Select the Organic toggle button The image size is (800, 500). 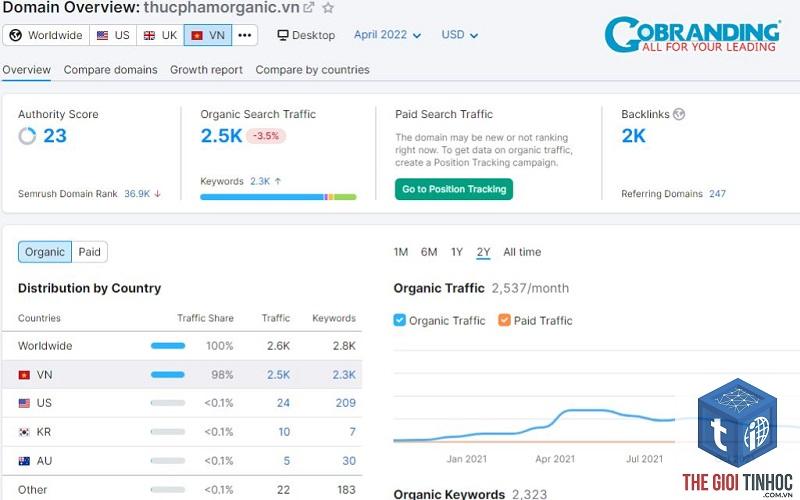[45, 252]
